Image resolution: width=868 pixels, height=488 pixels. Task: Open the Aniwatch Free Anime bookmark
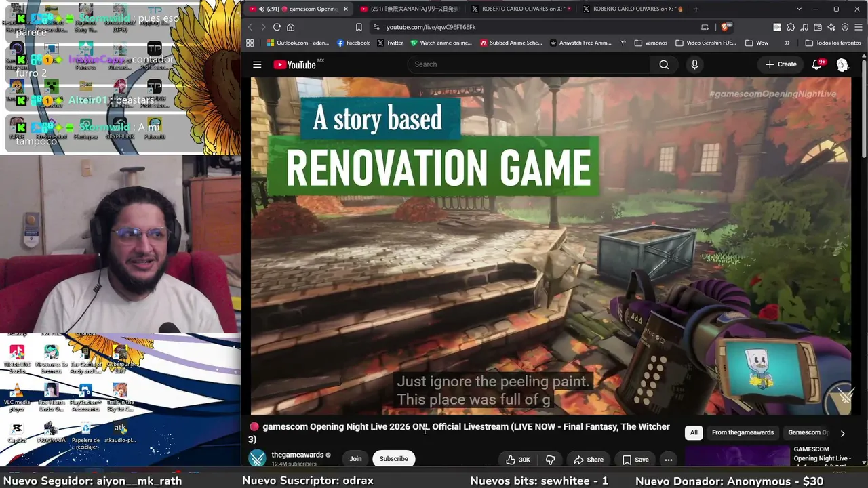tap(581, 43)
